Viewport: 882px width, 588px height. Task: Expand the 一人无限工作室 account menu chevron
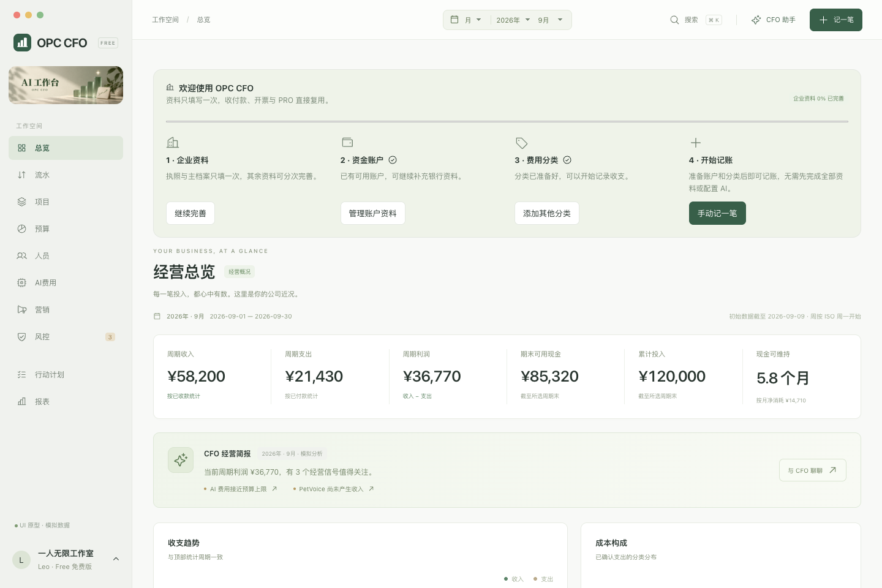[116, 559]
